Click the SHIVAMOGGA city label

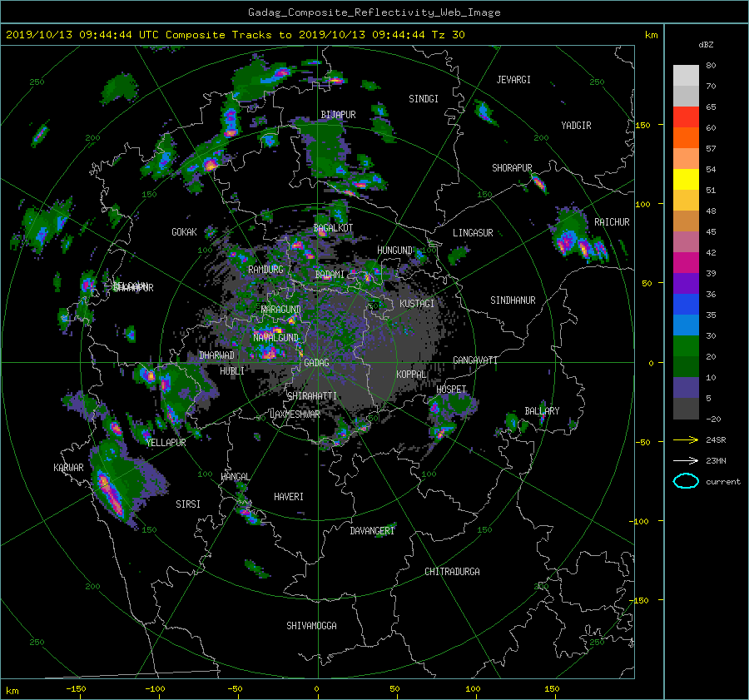[x=311, y=625]
